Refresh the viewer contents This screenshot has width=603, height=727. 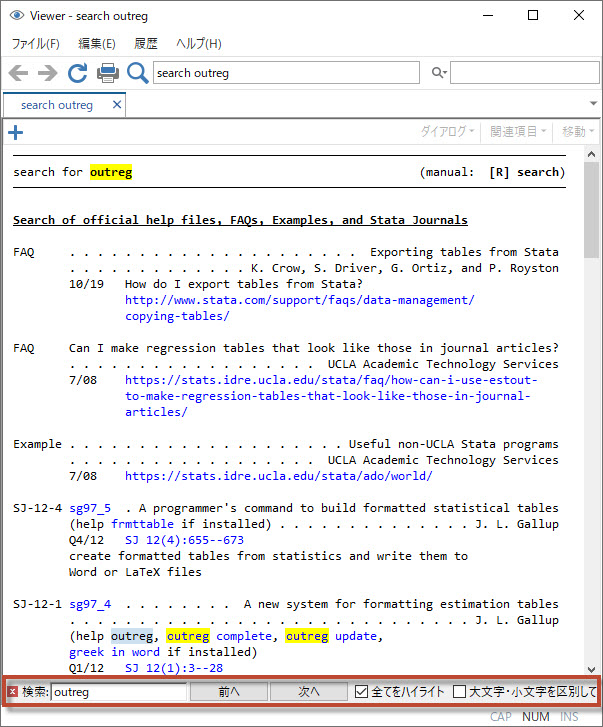(77, 73)
